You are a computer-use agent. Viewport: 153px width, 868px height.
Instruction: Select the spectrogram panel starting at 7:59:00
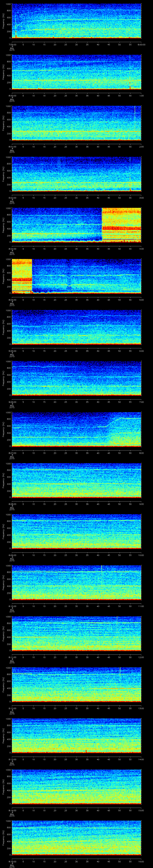tap(76, 21)
